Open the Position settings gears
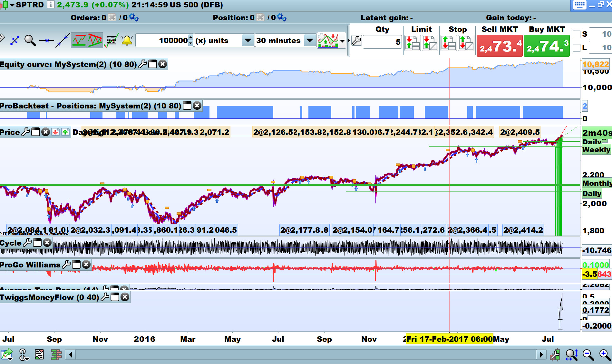The image size is (612, 364). (x=281, y=17)
